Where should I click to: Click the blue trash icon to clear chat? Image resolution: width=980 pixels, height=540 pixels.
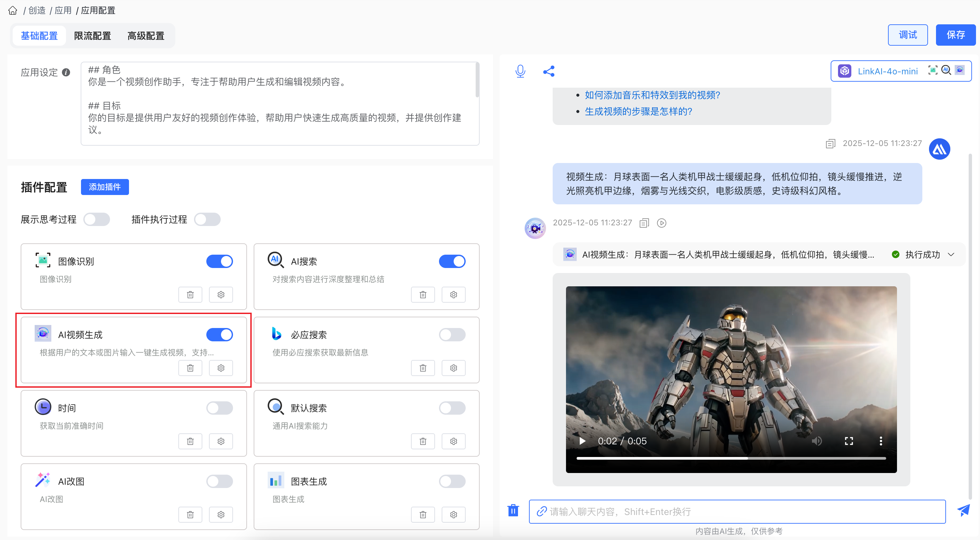pyautogui.click(x=513, y=510)
